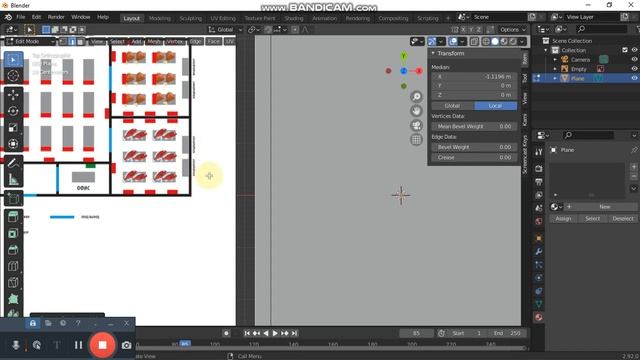This screenshot has width=640, height=360.
Task: Open the Render menu
Action: [56, 17]
